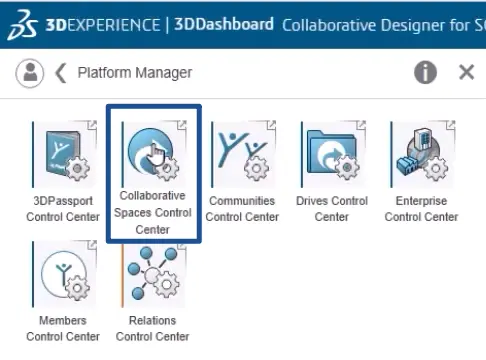Click the 3DDashboard title text

(x=224, y=24)
